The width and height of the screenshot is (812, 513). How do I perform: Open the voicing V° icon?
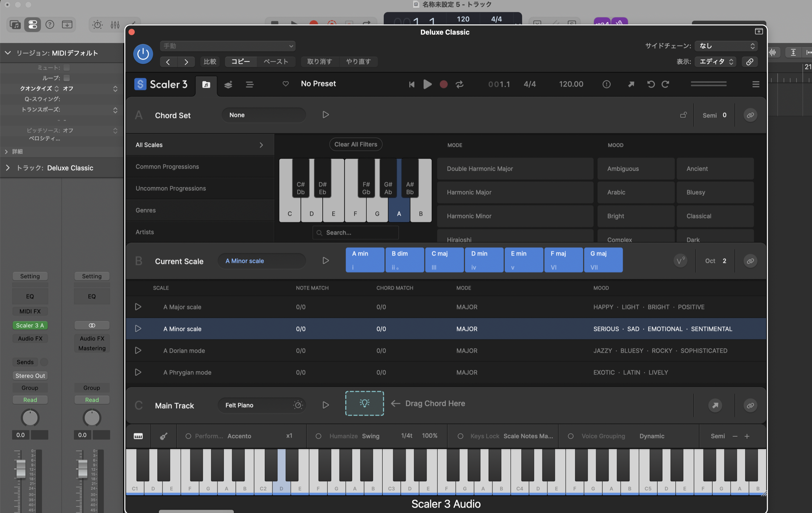[x=680, y=261]
